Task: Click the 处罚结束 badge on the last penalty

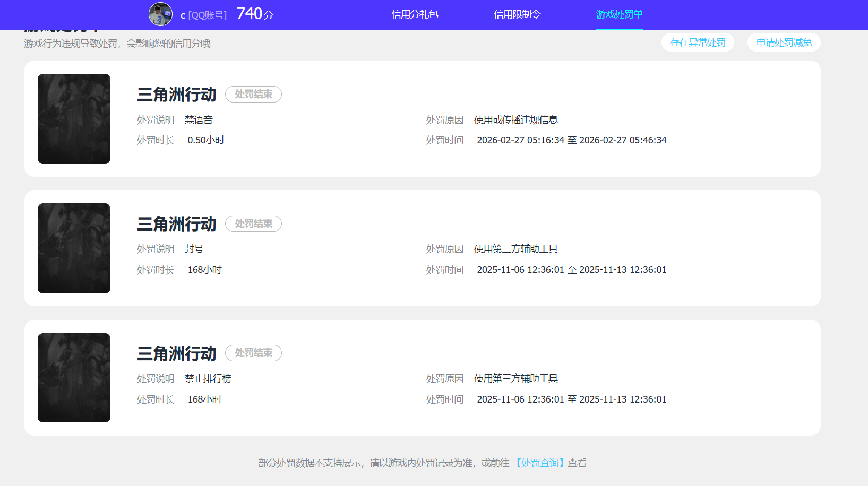Action: [x=253, y=353]
